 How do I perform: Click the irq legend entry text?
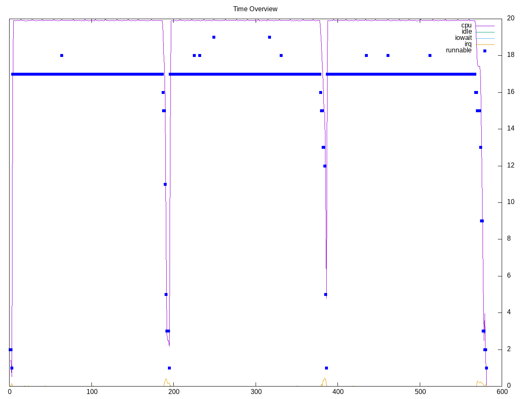click(468, 44)
